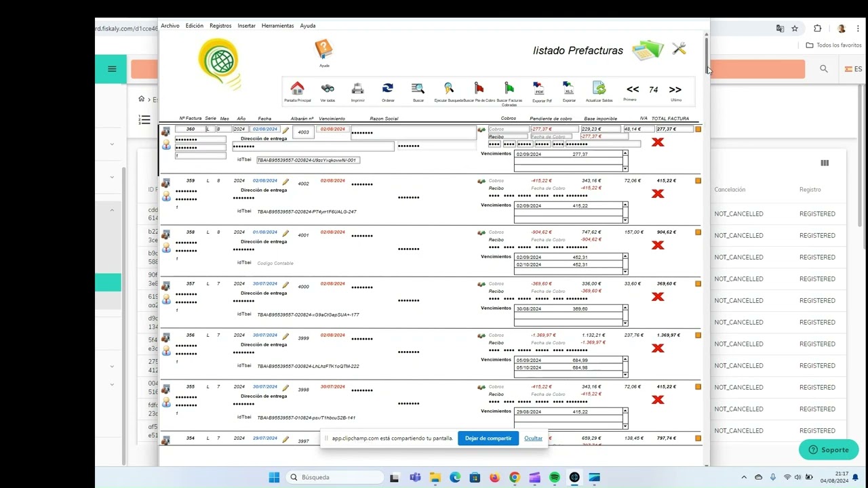Click the Registro column header in background
This screenshot has height=488, width=868.
(810, 190)
